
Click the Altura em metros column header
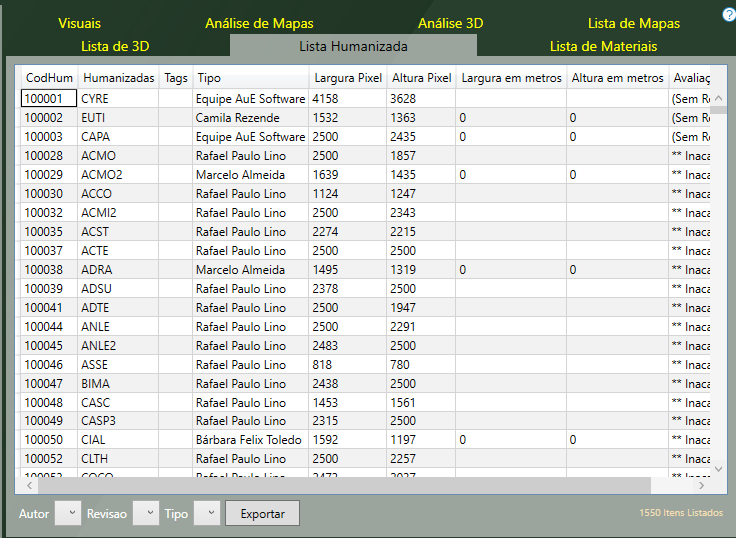(x=617, y=78)
